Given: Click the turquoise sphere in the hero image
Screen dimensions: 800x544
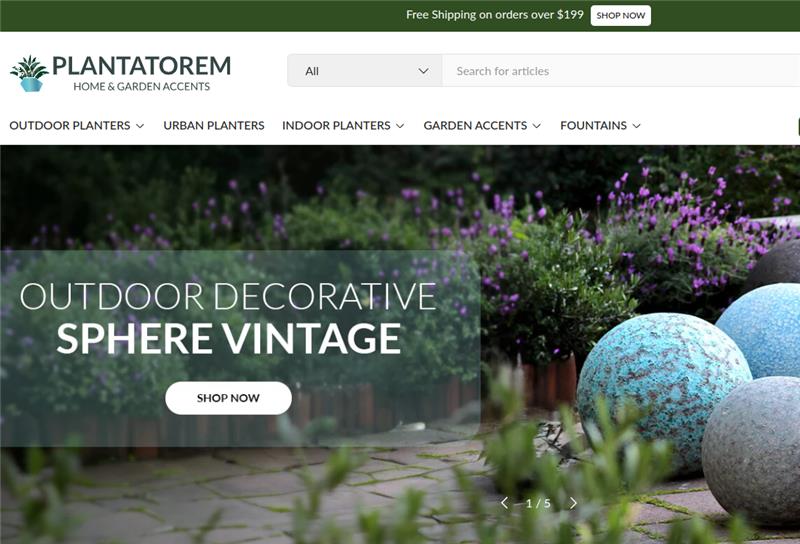Looking at the screenshot, I should [663, 388].
